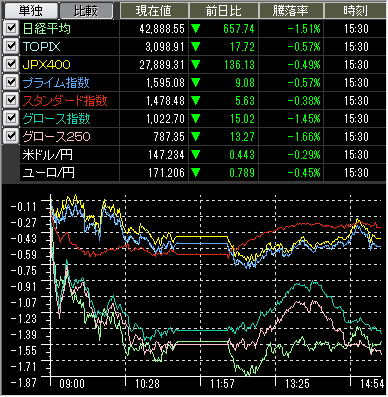Screen dimensions: 388x397
Task: Click the 現在値 column header
Action: [x=154, y=11]
